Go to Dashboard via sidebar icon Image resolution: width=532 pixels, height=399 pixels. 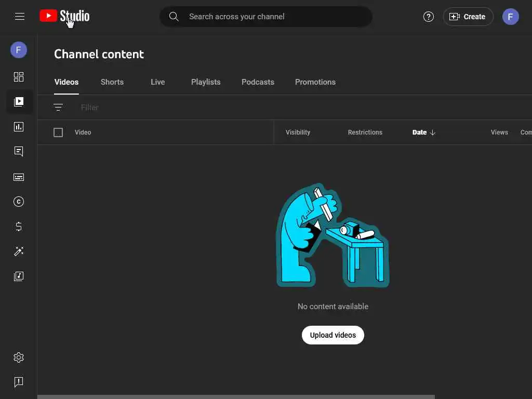(19, 77)
